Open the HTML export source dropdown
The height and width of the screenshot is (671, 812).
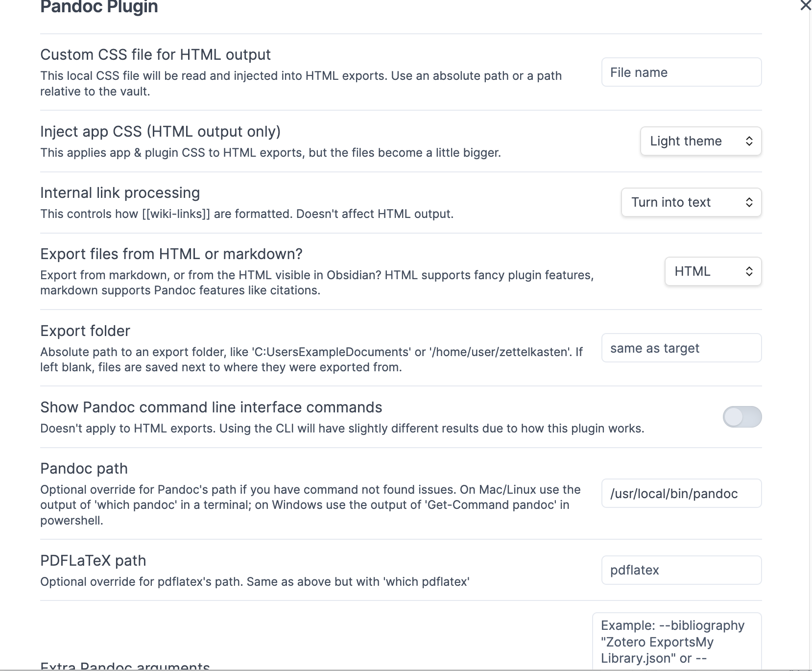click(x=713, y=271)
